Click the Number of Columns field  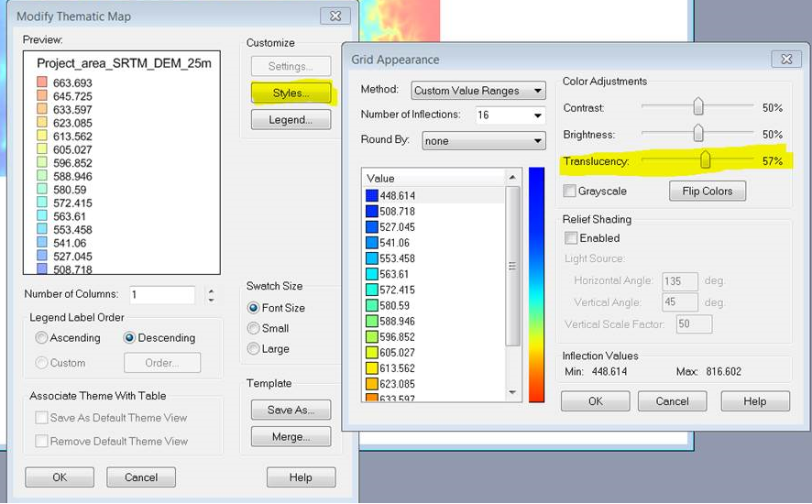point(162,295)
